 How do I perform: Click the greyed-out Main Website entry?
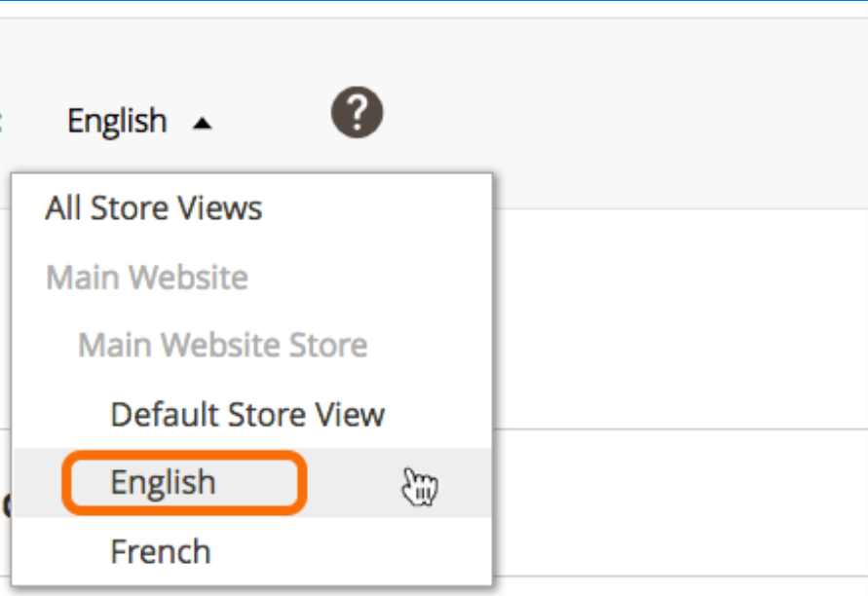click(x=147, y=278)
